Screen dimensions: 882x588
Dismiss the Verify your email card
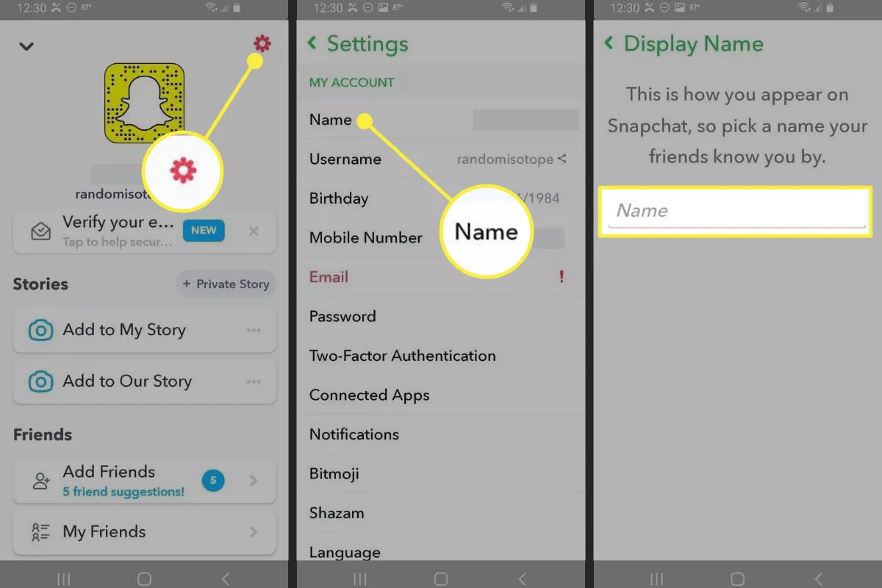[254, 232]
